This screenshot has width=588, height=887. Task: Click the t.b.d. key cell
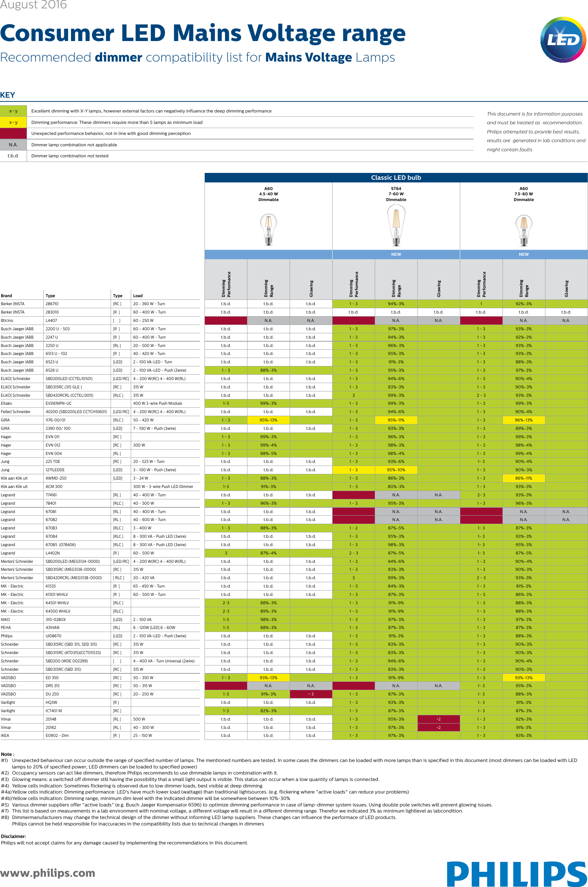point(13,156)
